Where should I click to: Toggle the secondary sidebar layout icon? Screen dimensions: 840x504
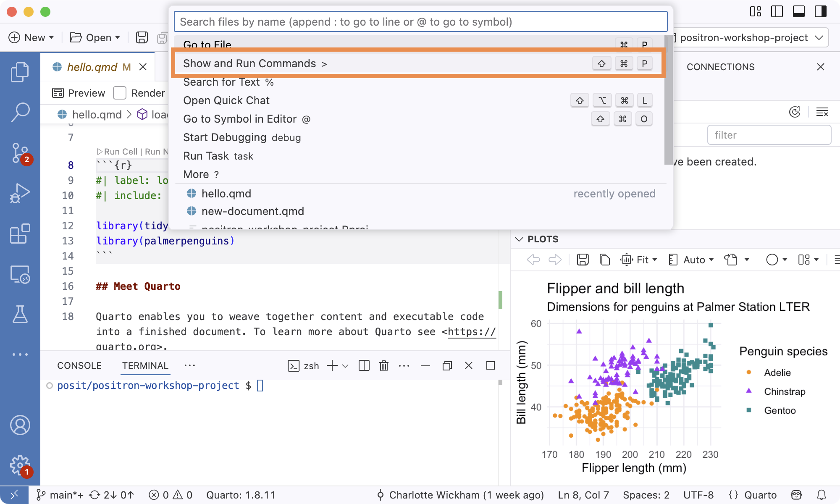coord(820,11)
